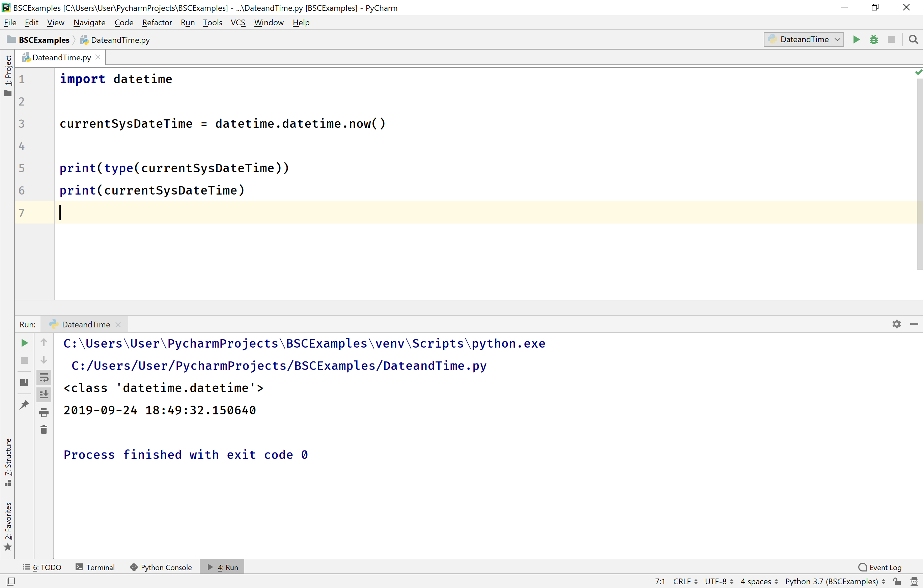The height and width of the screenshot is (588, 923).
Task: Toggle soft-wrap in the run console
Action: coord(44,378)
